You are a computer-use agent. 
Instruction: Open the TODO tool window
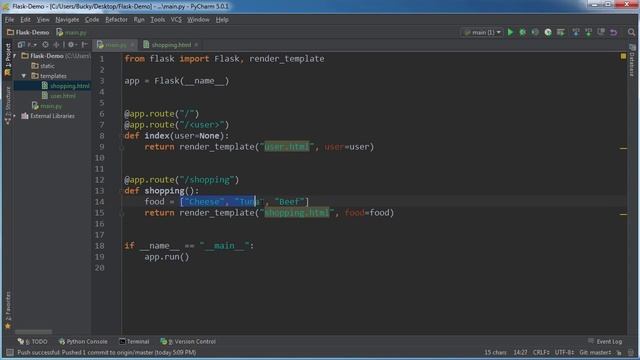[33, 342]
